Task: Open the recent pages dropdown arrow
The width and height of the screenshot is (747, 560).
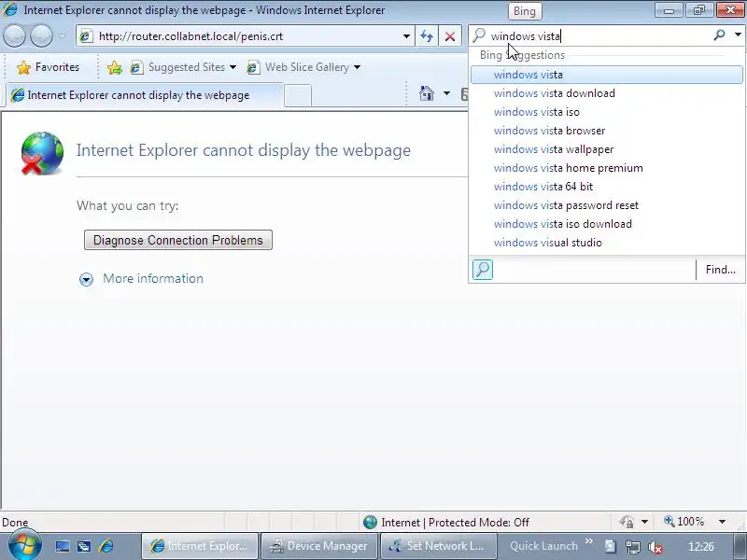Action: tap(62, 35)
